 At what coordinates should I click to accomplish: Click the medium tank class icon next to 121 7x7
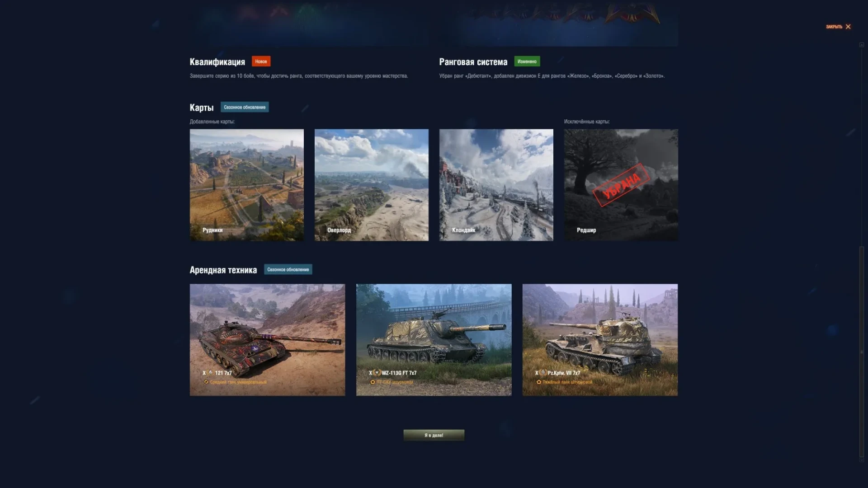(x=211, y=373)
